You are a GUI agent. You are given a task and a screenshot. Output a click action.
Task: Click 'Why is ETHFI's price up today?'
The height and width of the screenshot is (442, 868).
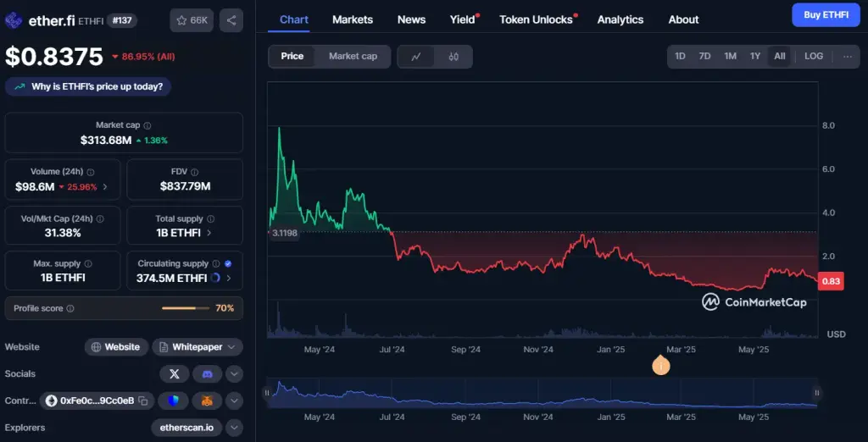[88, 87]
